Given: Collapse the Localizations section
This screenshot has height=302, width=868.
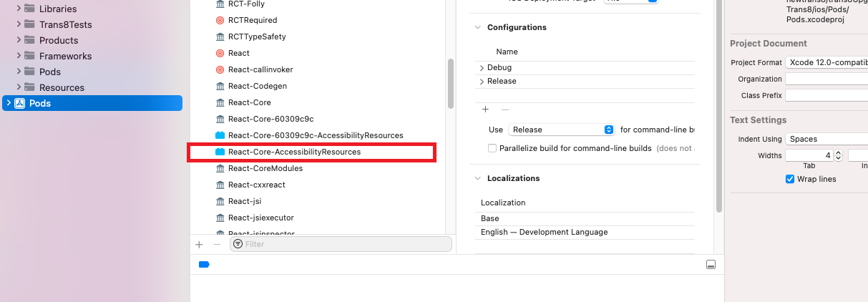Looking at the screenshot, I should [477, 178].
